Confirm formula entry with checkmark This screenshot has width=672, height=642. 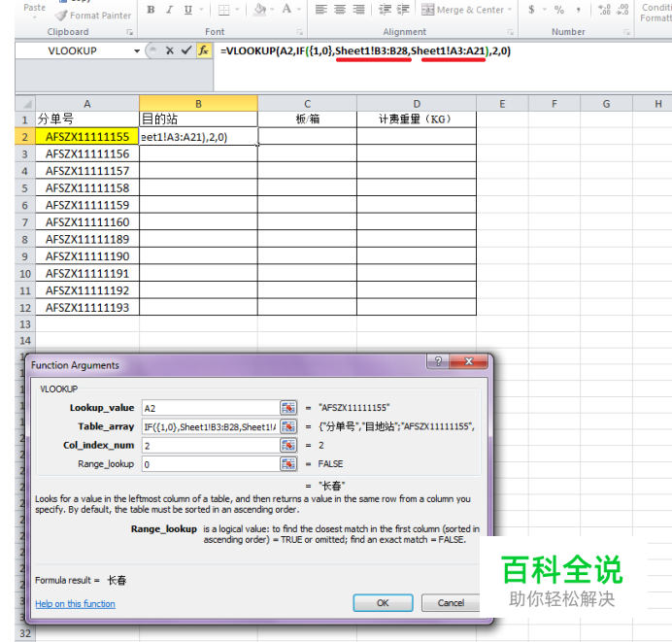(186, 51)
